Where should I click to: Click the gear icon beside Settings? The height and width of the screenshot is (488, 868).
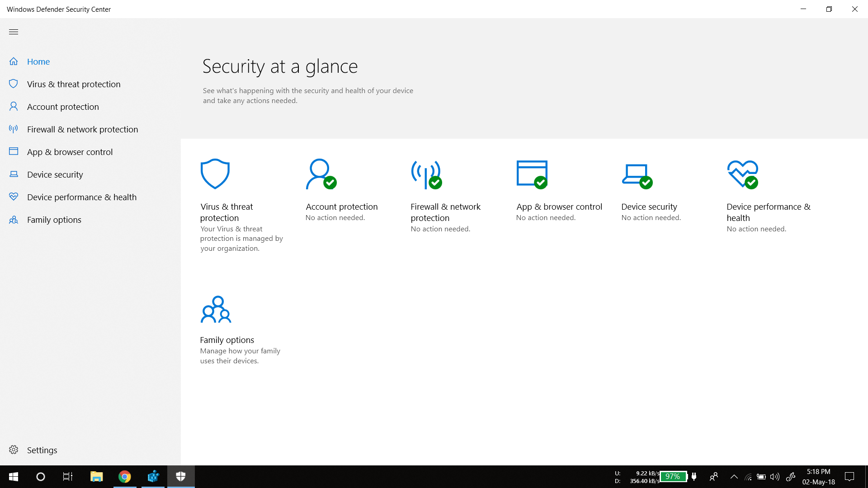click(14, 450)
